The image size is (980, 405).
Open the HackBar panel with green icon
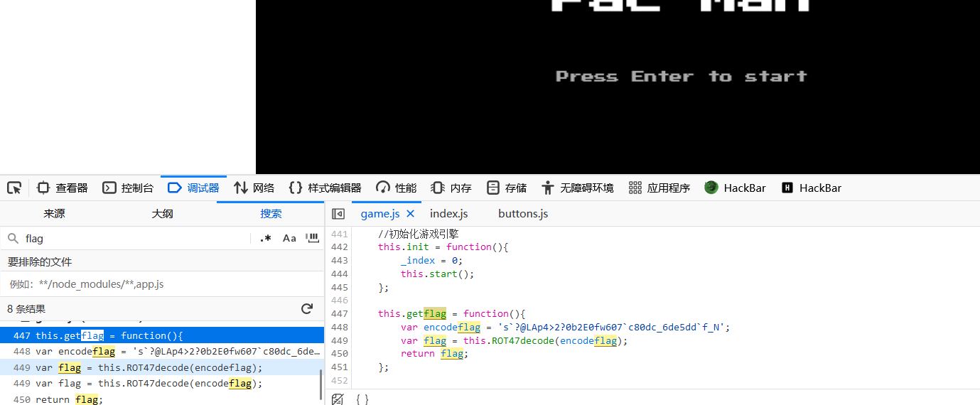[x=735, y=188]
